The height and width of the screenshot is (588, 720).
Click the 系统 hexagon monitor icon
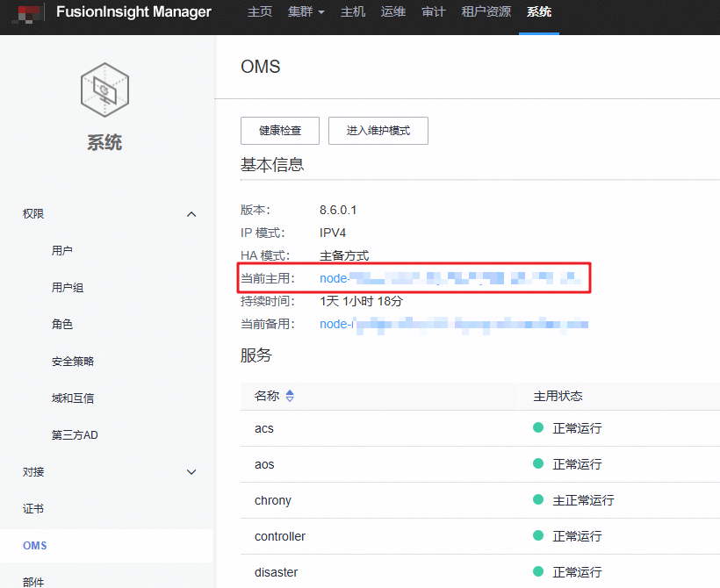coord(104,90)
